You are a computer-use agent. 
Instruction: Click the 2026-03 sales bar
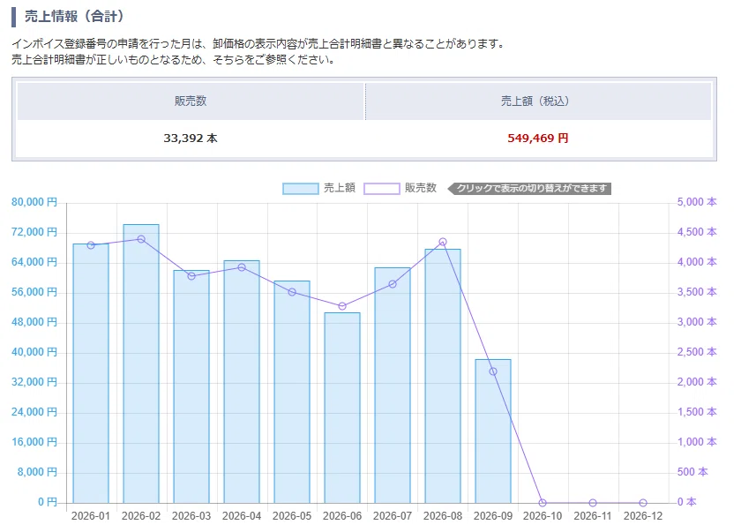(x=191, y=386)
